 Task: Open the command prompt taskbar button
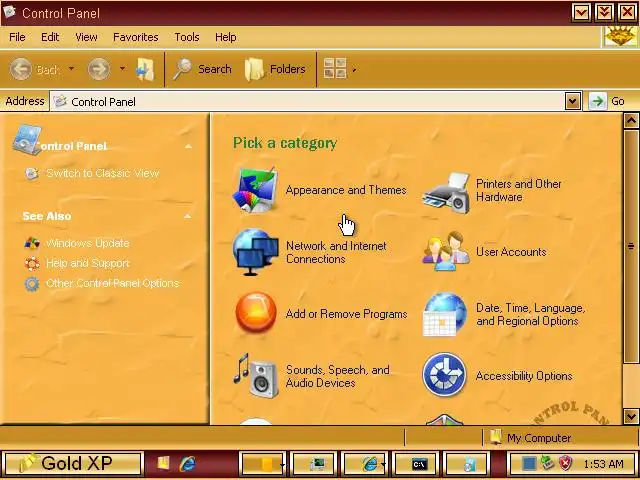click(417, 464)
